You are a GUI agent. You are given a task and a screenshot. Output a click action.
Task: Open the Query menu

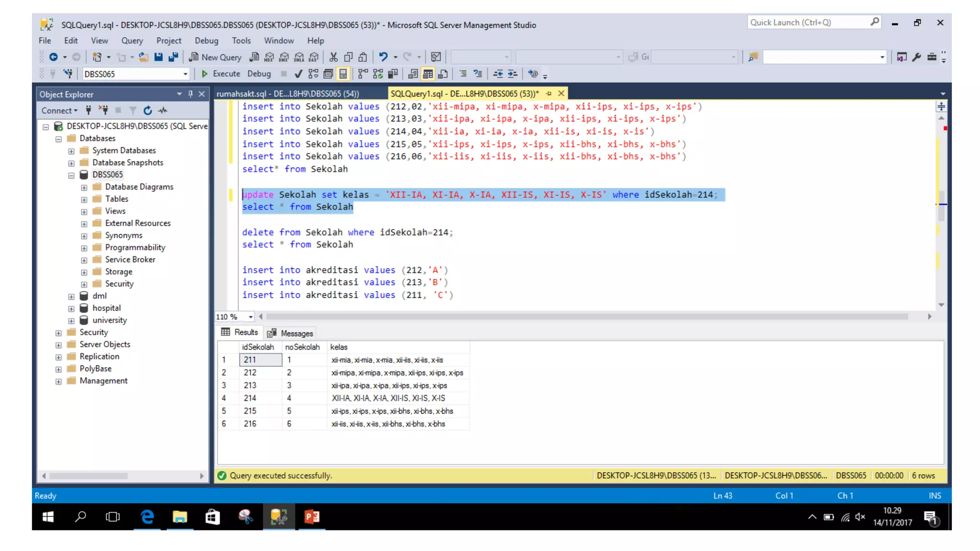[x=132, y=41]
